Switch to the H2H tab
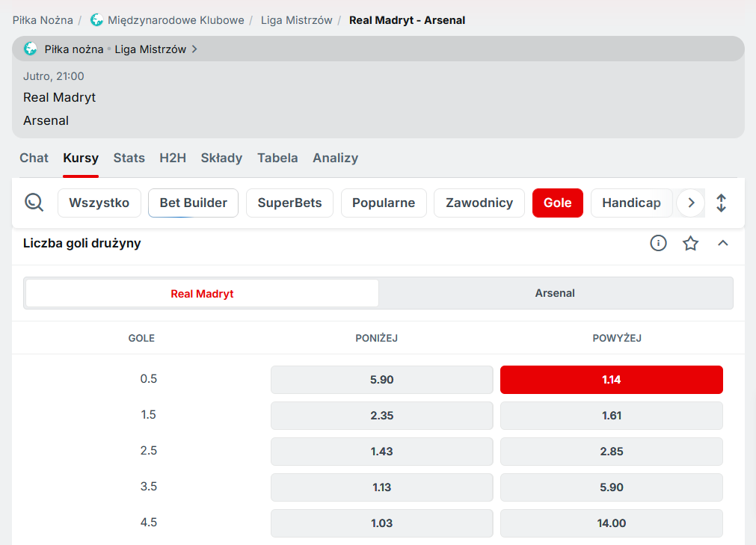Image resolution: width=756 pixels, height=545 pixels. point(173,158)
